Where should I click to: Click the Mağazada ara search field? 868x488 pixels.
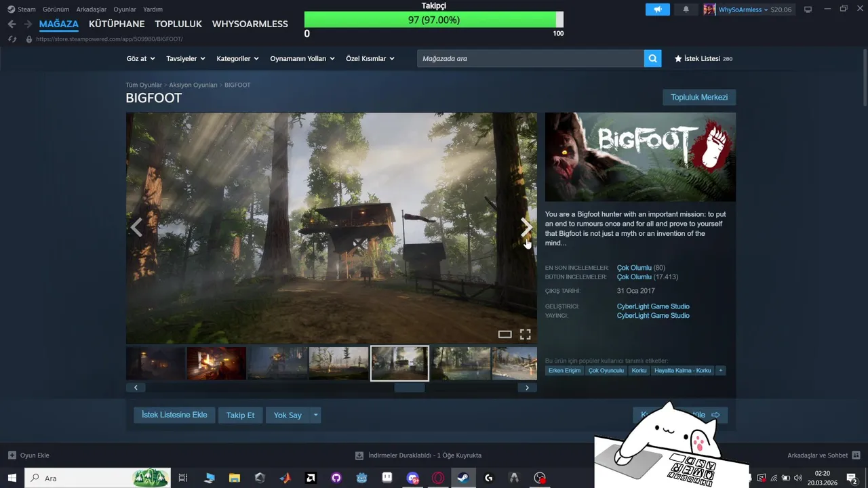[530, 58]
